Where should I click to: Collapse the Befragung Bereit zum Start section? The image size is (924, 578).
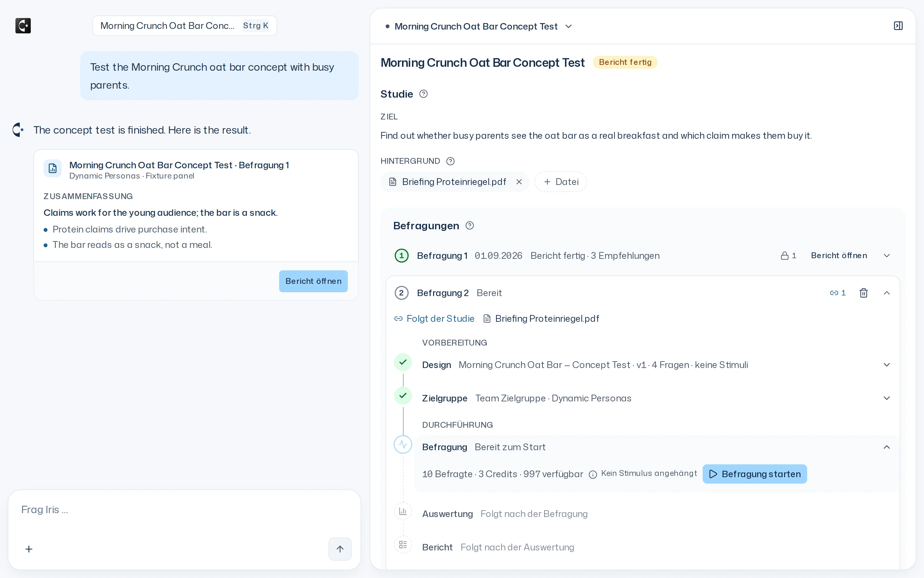[x=887, y=447]
